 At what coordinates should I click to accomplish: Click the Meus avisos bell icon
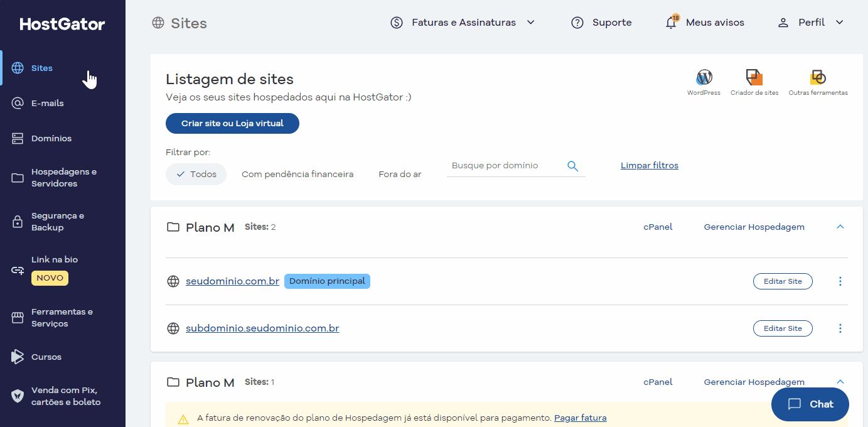[672, 22]
